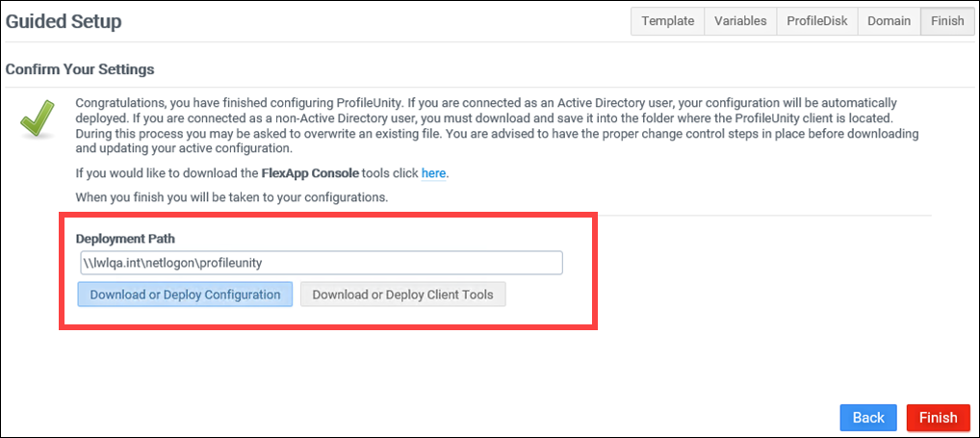Click 'If you would like to download' text
Screen dimensions: 980x438
click(166, 174)
